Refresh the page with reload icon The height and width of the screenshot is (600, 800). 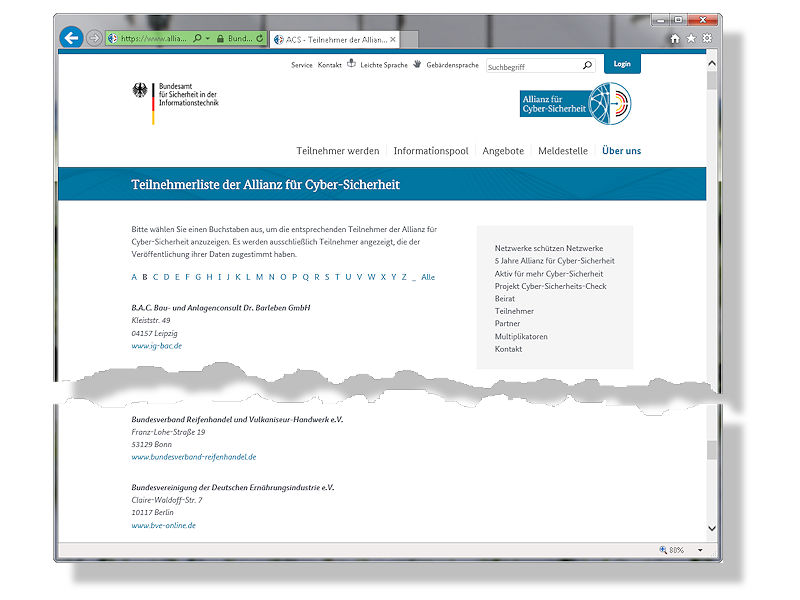point(260,38)
